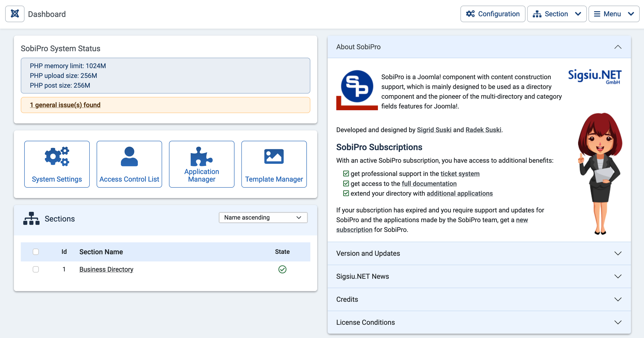Collapse the About SobiPro panel
Image resolution: width=644 pixels, height=338 pixels.
point(479,47)
